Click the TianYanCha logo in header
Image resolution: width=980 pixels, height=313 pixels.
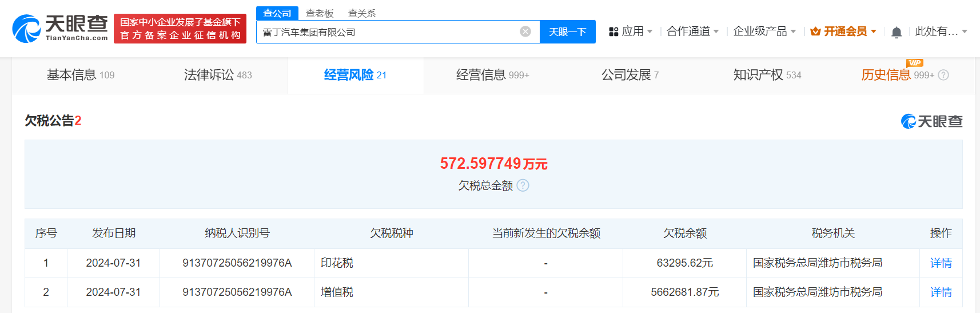click(x=60, y=28)
